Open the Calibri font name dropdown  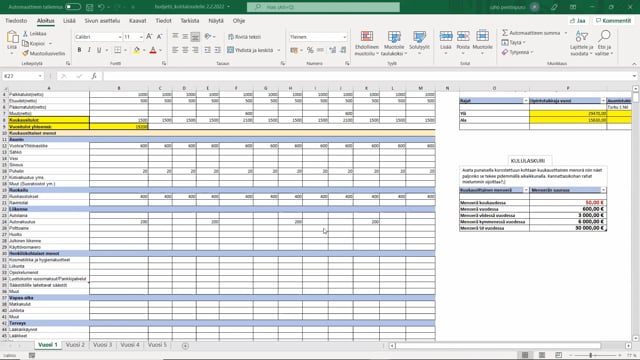(120, 37)
